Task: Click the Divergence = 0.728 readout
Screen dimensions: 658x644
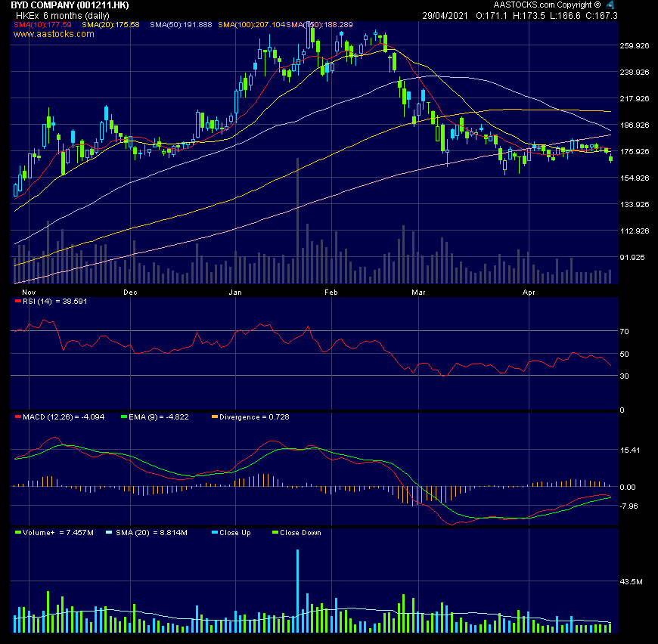Action: (254, 416)
